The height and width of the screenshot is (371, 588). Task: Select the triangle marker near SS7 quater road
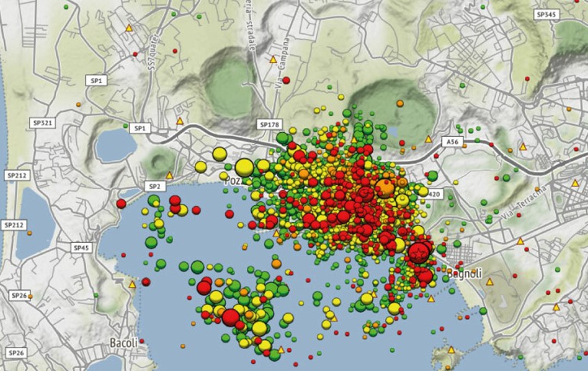129,28
